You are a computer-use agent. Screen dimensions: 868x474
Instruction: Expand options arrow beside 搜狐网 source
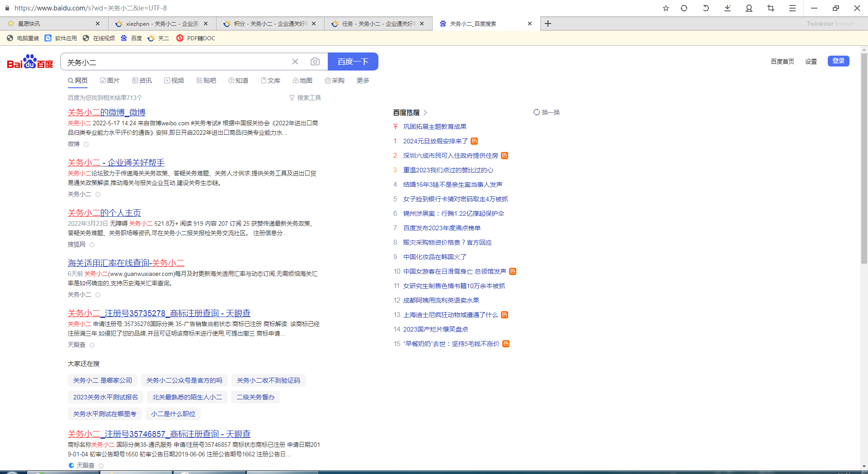(92, 245)
